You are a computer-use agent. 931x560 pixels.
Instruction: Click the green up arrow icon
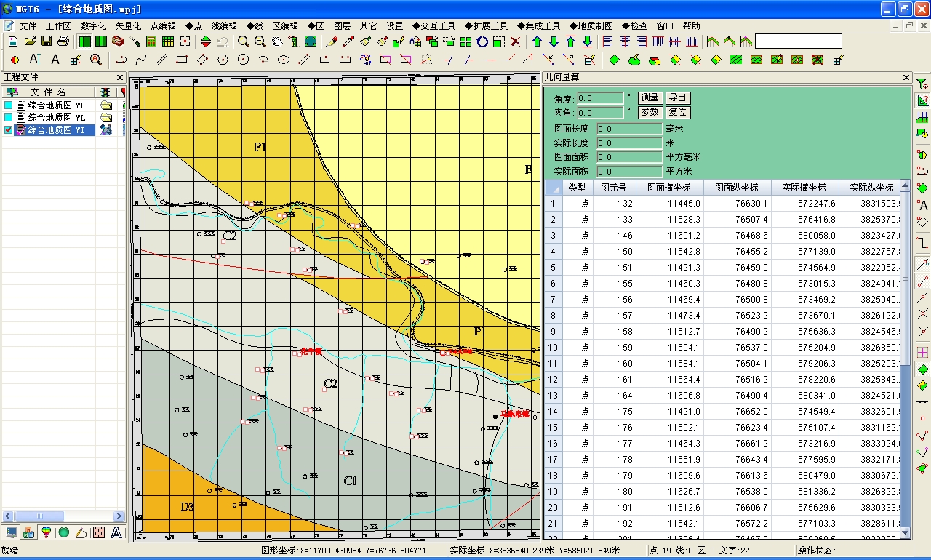coord(537,41)
